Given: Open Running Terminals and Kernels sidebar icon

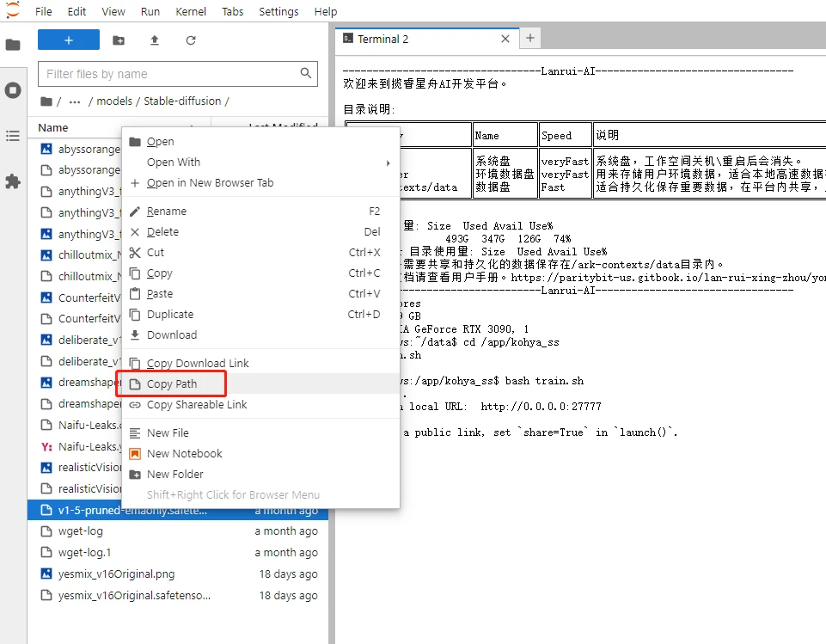Looking at the screenshot, I should point(13,90).
